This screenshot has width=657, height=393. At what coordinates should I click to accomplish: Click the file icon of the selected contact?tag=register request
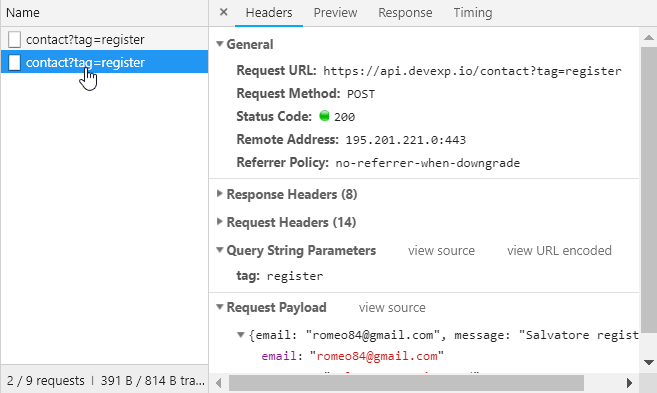(x=15, y=62)
